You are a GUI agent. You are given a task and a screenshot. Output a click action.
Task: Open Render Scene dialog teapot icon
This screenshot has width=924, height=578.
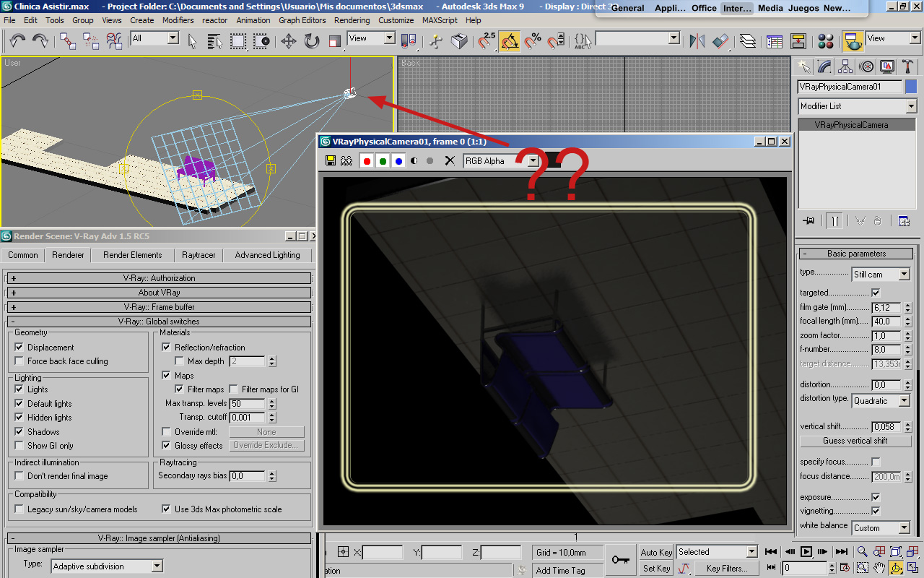tap(854, 40)
